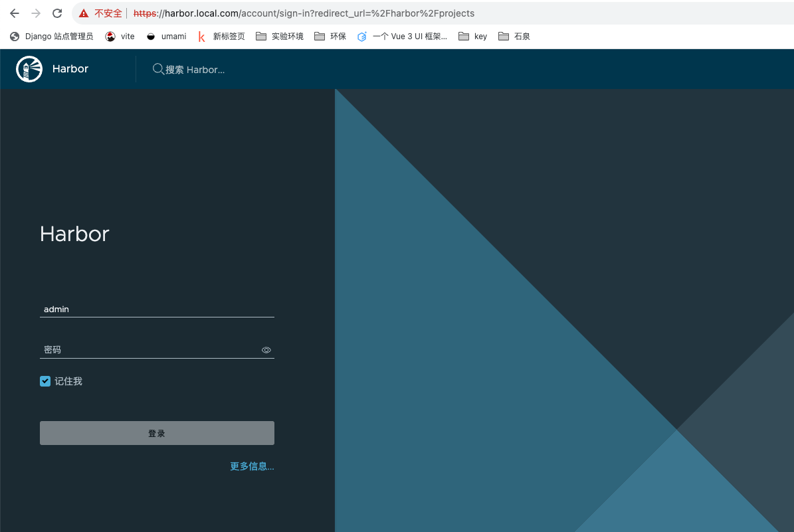Click the red insecure warning triangle
Viewport: 794px width, 532px height.
click(x=84, y=14)
